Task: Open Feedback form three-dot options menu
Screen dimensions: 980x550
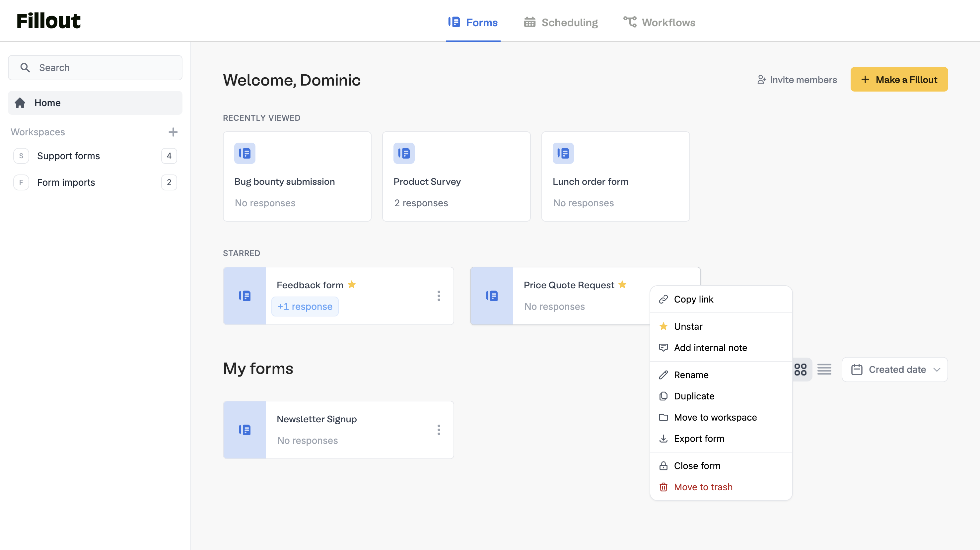Action: 439,296
